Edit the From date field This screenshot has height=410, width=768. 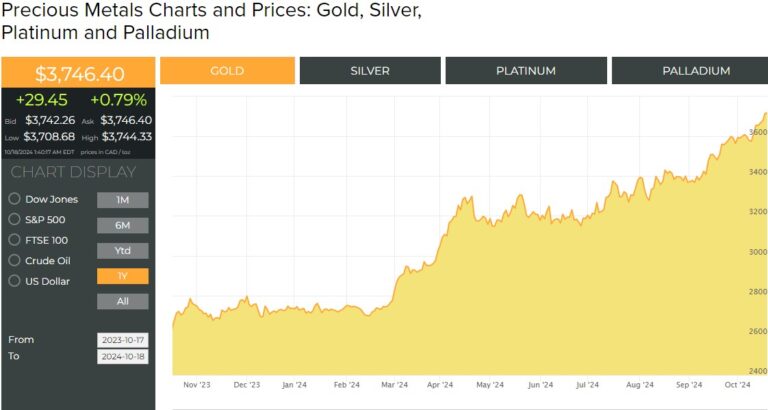[122, 340]
